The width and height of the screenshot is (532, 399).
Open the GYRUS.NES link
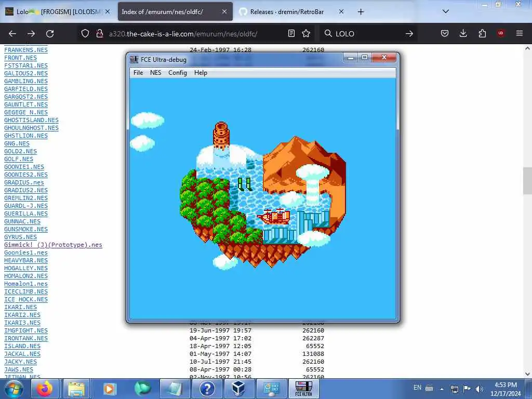point(20,237)
